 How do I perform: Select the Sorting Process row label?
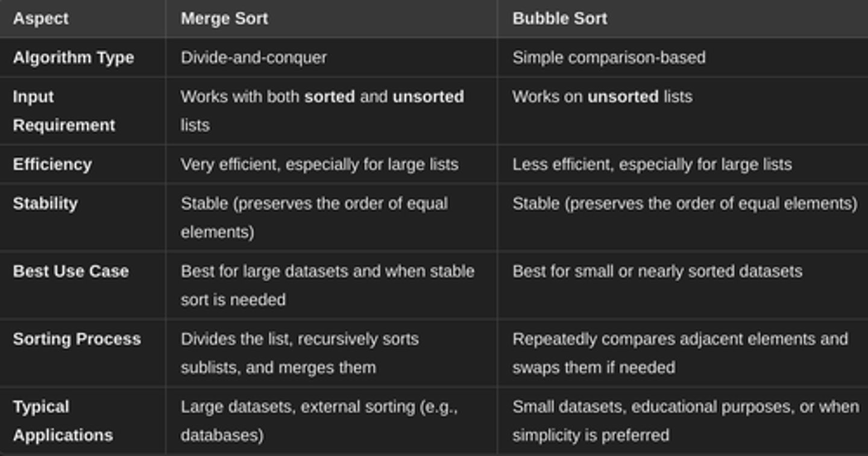pos(77,339)
